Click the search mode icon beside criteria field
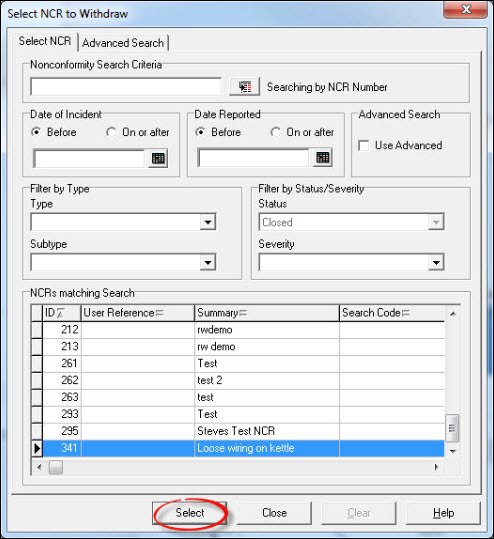The width and height of the screenshot is (494, 539). click(x=244, y=87)
